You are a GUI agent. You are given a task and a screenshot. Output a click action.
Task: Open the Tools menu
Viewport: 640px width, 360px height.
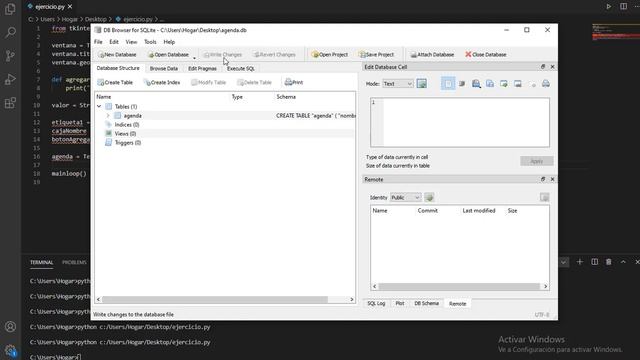point(150,42)
